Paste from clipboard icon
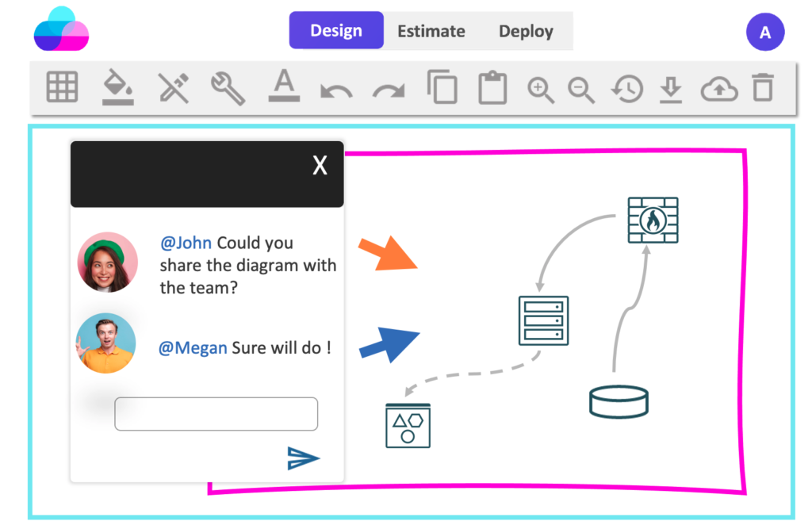This screenshot has width=812, height=525. [x=492, y=87]
